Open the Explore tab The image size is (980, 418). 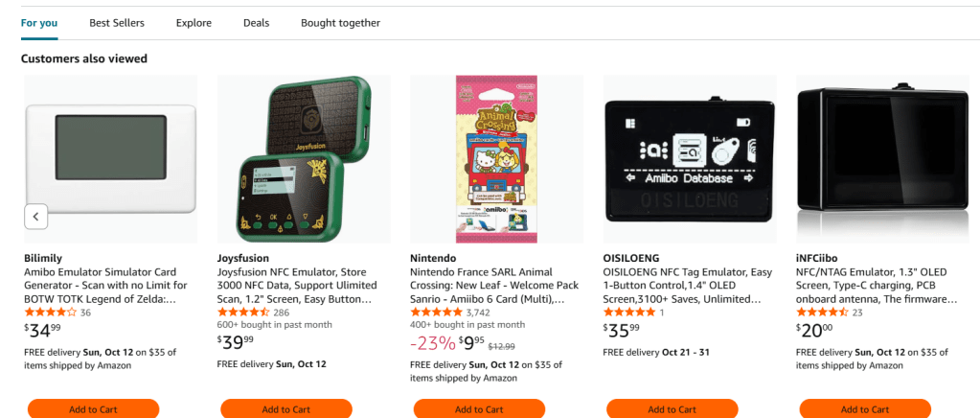click(194, 23)
